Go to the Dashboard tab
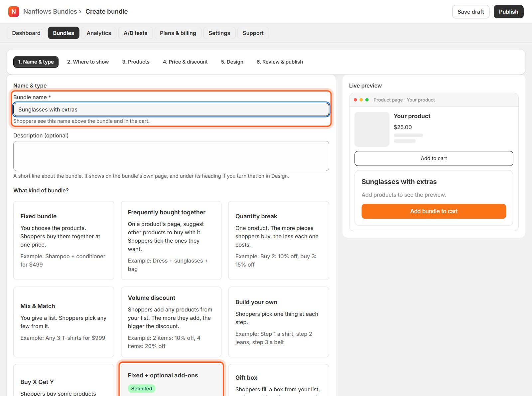532x396 pixels. point(26,33)
